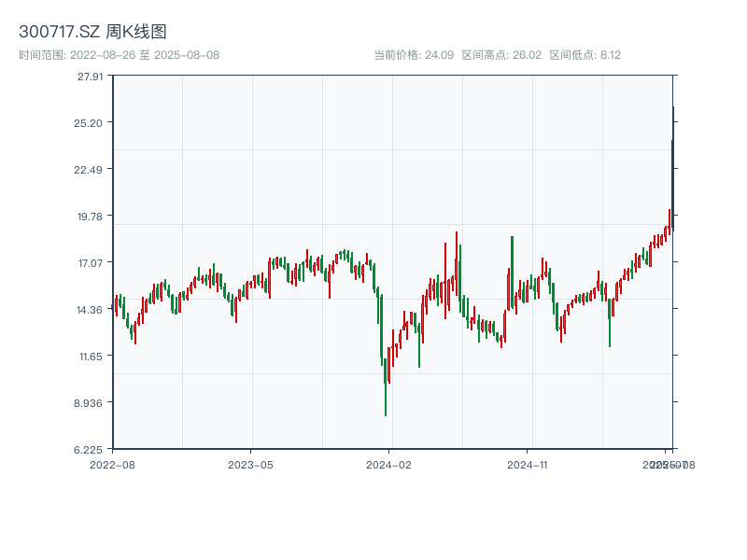Image resolution: width=747 pixels, height=560 pixels.
Task: Click the 区间高点 26.02 label
Action: [501, 55]
